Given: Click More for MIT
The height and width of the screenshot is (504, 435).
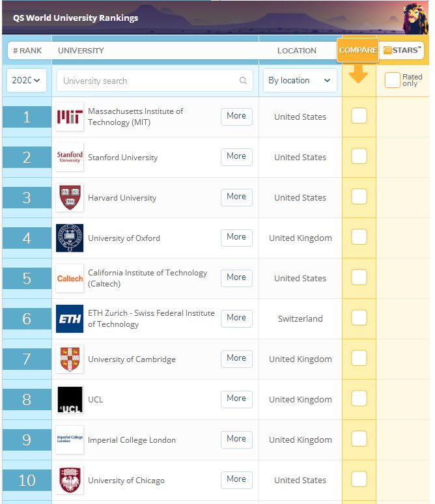Looking at the screenshot, I should pyautogui.click(x=236, y=117).
